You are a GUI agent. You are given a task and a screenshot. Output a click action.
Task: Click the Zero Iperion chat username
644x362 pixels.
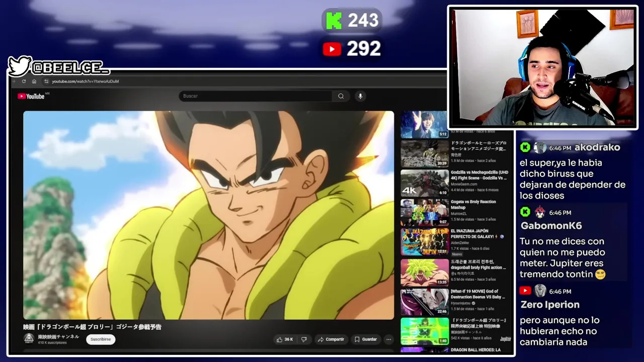coord(550,305)
